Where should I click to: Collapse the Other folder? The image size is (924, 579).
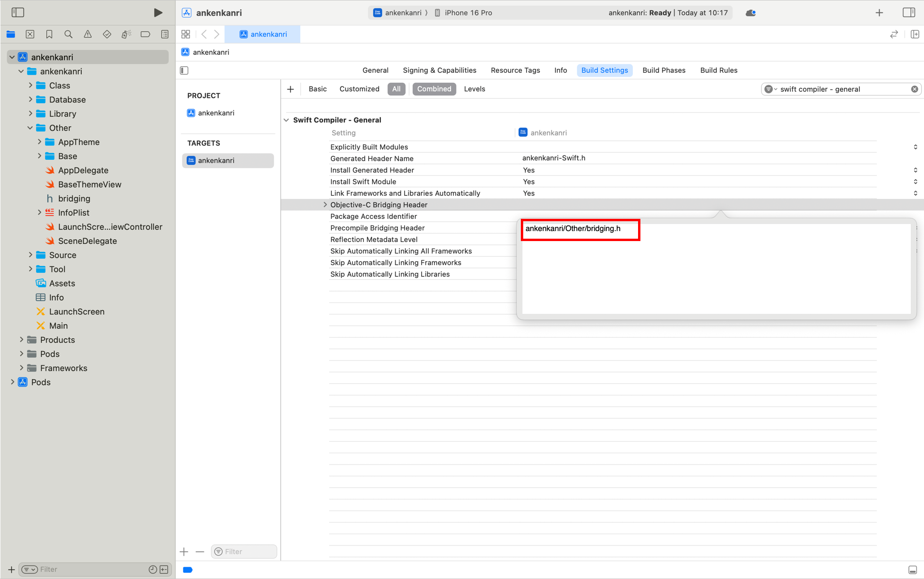click(30, 128)
